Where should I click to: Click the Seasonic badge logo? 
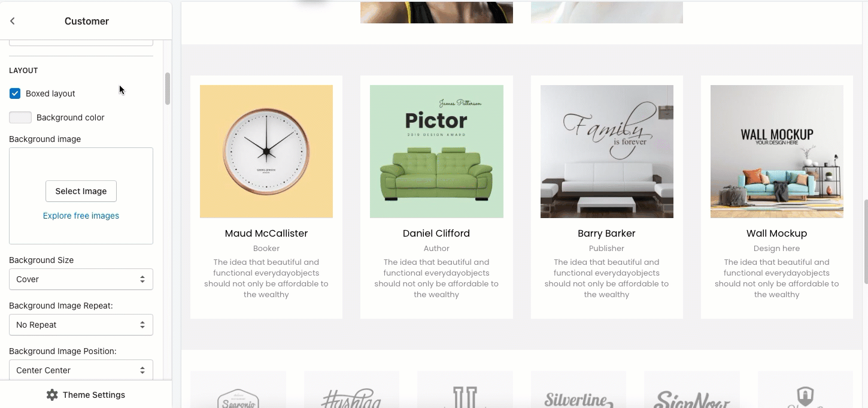point(238,398)
